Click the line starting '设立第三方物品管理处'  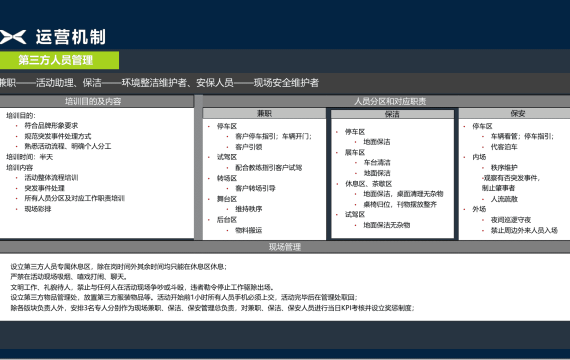tap(184, 297)
